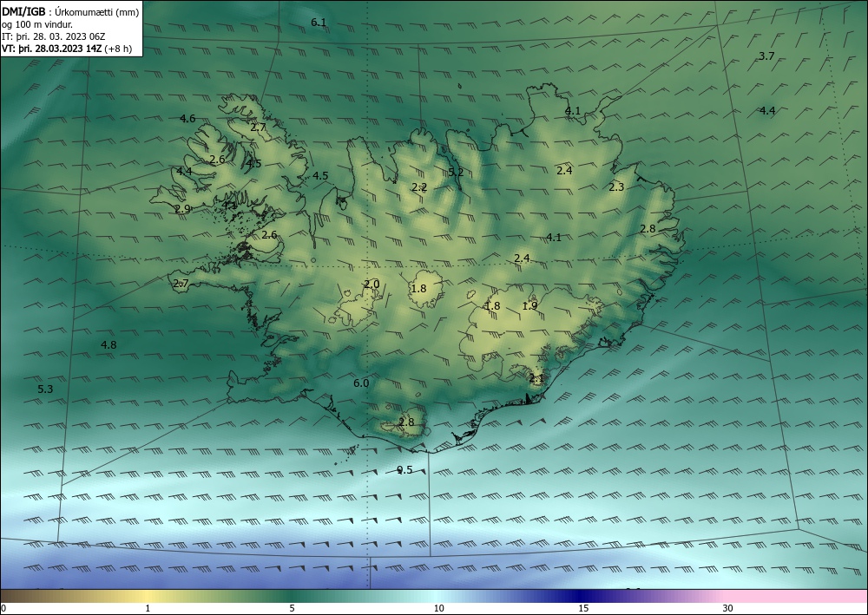Click the colour scale label 30
Screen dimensions: 868x615
click(728, 609)
